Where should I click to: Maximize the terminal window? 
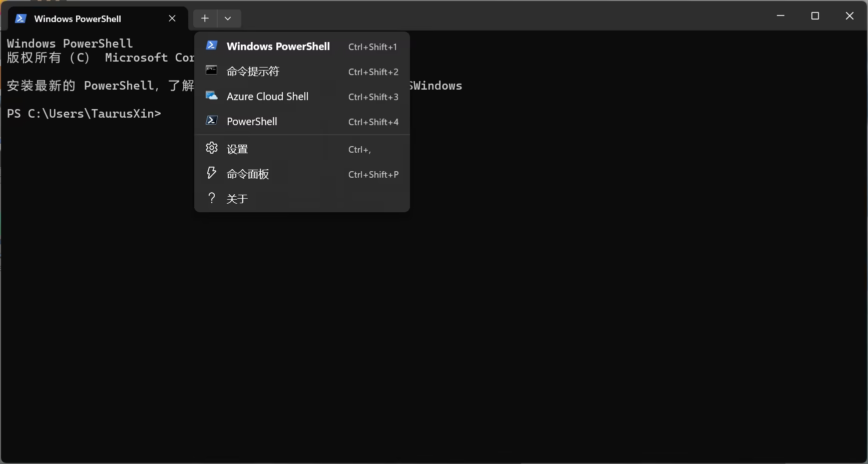click(815, 16)
